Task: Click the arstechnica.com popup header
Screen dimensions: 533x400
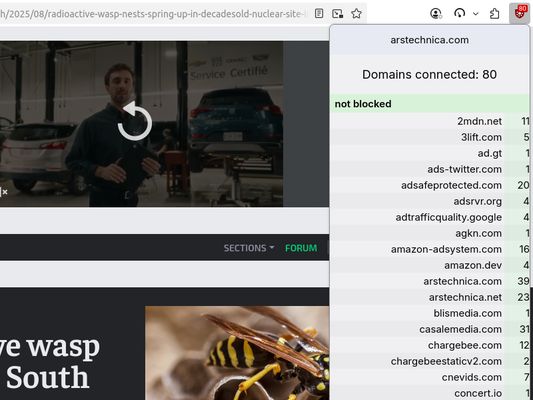Action: tap(429, 40)
